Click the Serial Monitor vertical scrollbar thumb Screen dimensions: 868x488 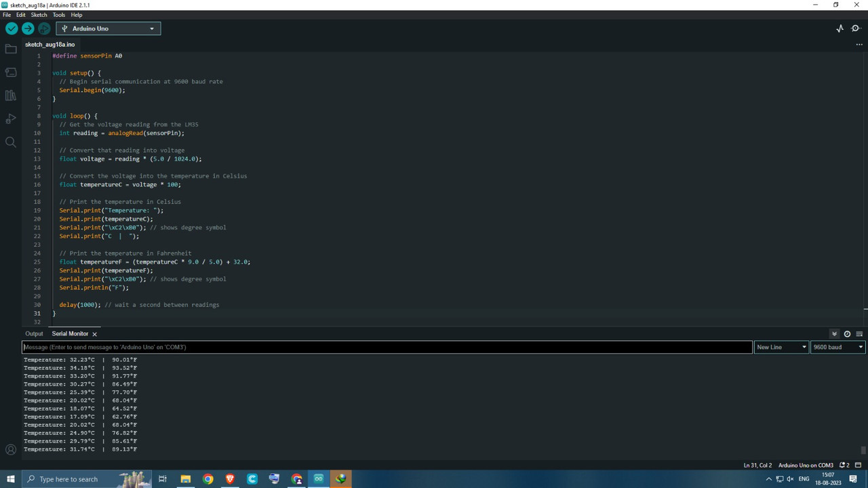coord(863,450)
